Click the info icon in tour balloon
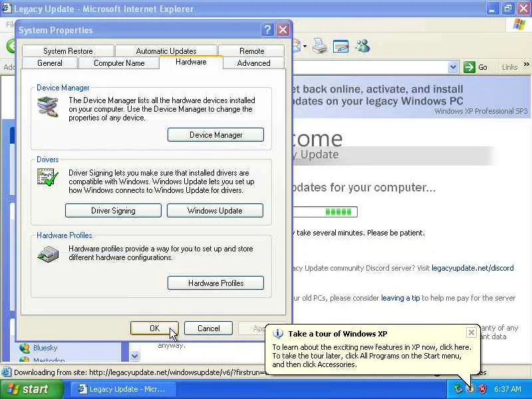The height and width of the screenshot is (399, 532). pos(278,334)
